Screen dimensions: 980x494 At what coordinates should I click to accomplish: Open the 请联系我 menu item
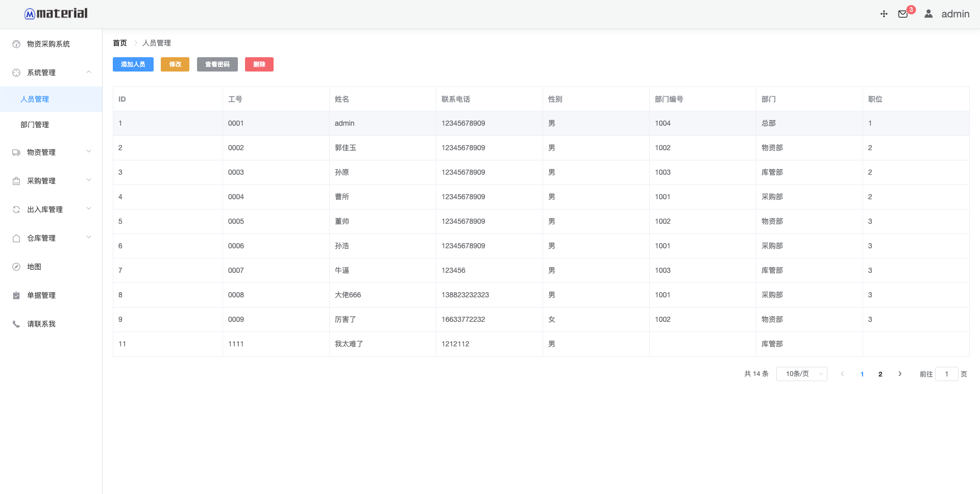pyautogui.click(x=51, y=324)
